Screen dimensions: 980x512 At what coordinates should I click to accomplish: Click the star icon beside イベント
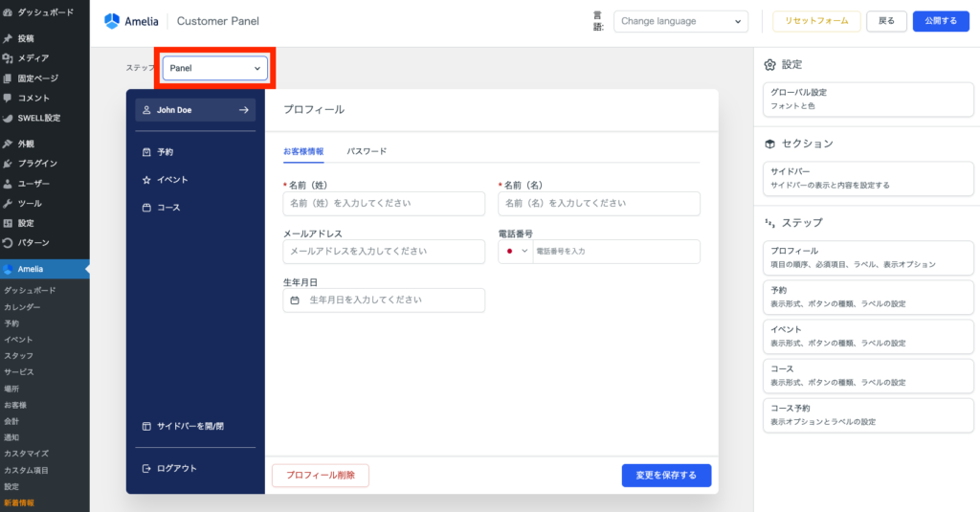pyautogui.click(x=146, y=180)
